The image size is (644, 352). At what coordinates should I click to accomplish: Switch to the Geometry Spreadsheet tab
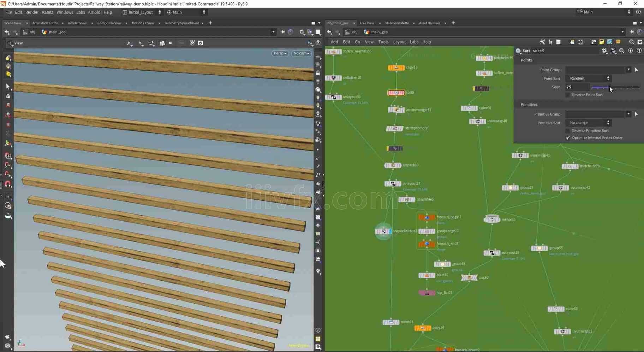182,23
